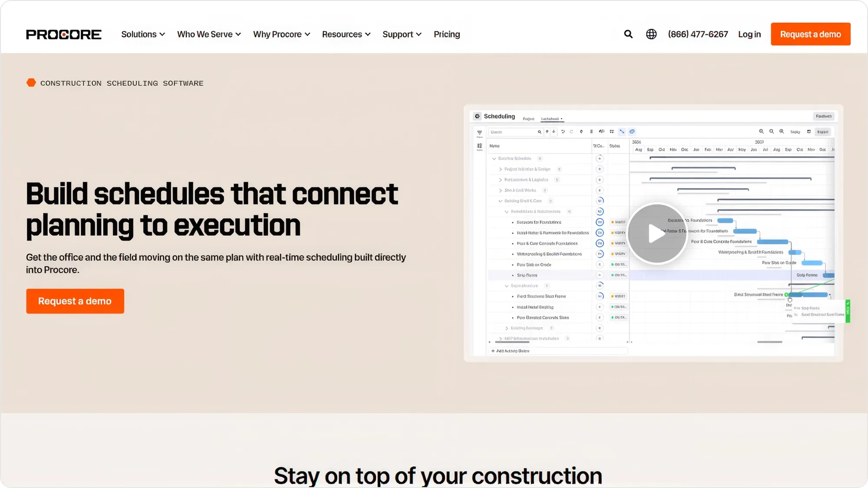Open the globe language selector
868x488 pixels.
pyautogui.click(x=651, y=34)
